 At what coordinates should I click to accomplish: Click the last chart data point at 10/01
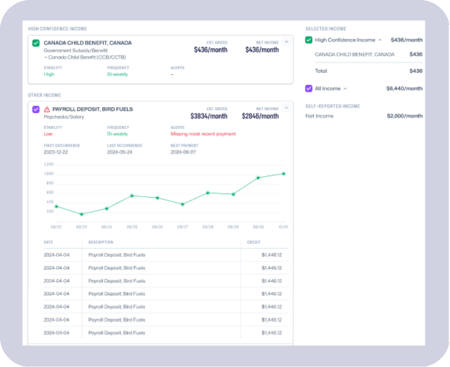284,174
